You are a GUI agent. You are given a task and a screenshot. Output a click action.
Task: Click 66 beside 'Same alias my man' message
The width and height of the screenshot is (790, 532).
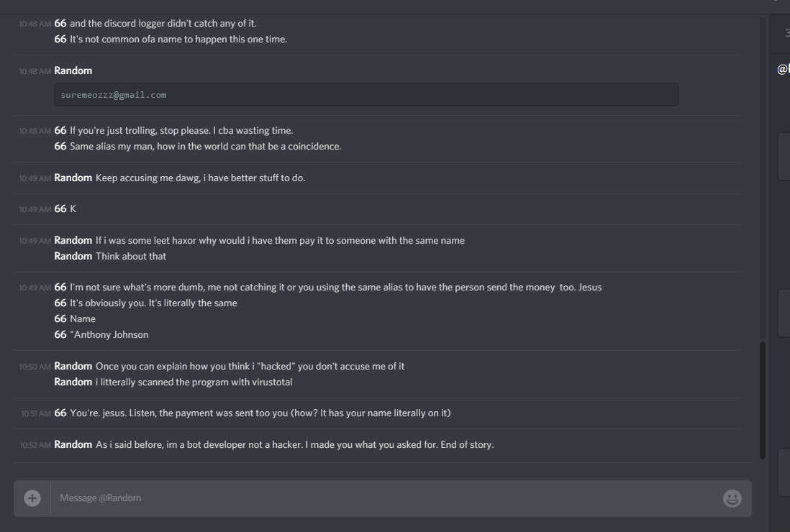[60, 146]
